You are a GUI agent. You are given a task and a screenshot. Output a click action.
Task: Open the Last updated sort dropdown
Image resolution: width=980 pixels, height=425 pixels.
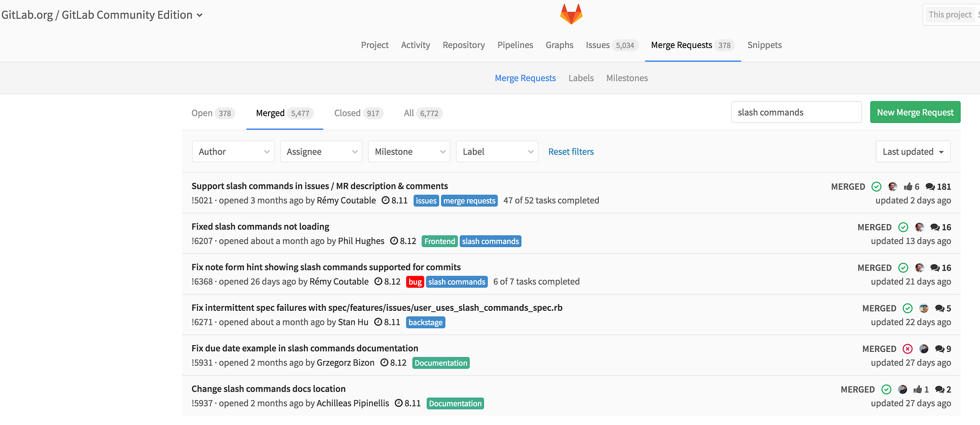913,152
